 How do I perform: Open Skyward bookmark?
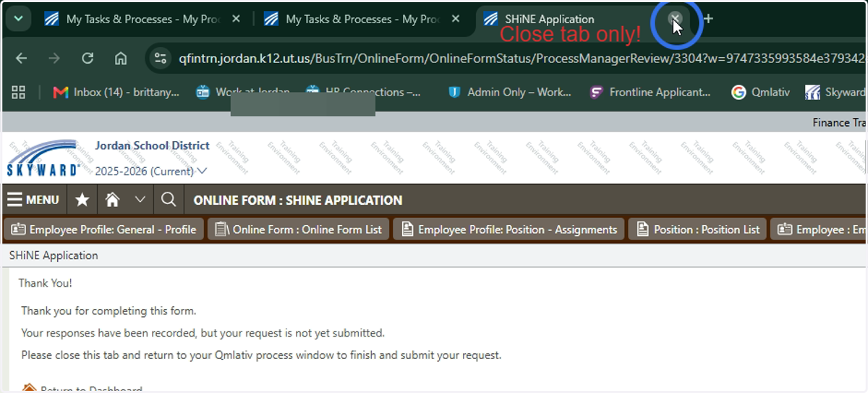pyautogui.click(x=835, y=92)
